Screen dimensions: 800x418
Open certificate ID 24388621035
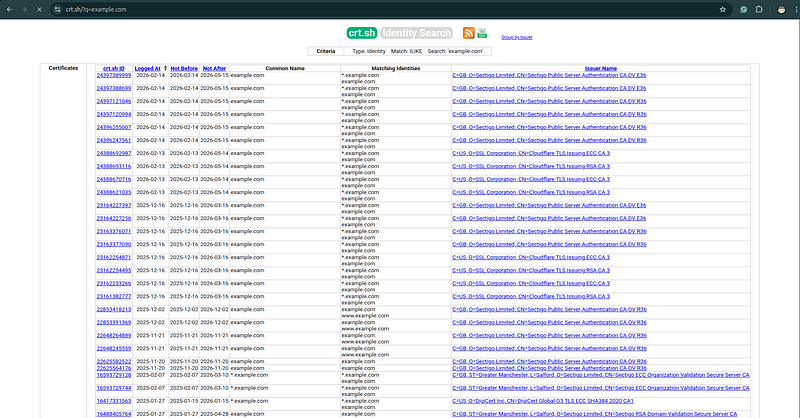click(114, 192)
